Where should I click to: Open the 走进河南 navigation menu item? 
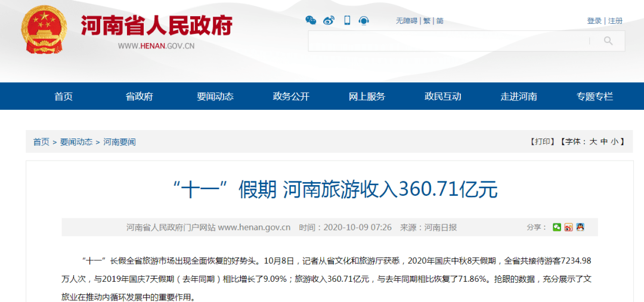tap(519, 97)
